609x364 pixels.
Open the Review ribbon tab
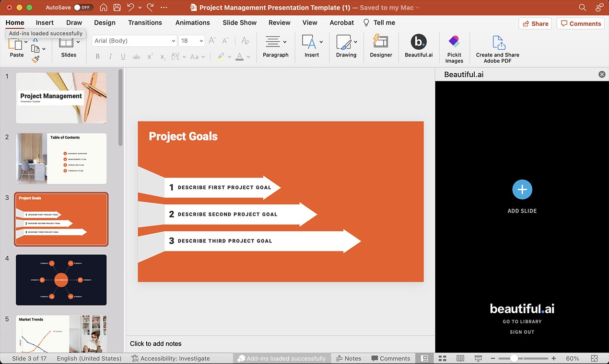pos(279,23)
